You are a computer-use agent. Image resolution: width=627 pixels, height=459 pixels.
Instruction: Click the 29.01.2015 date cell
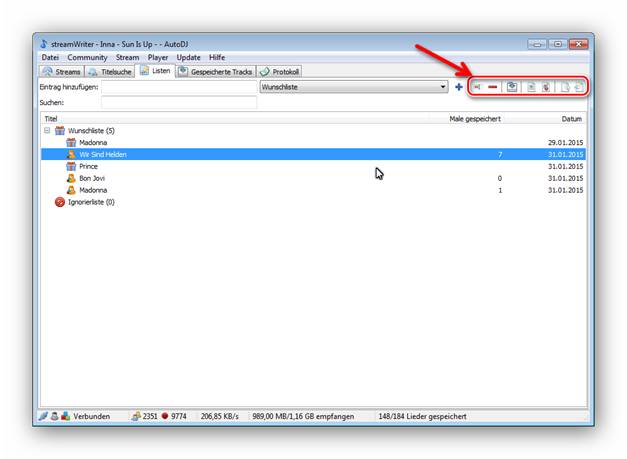tap(565, 142)
